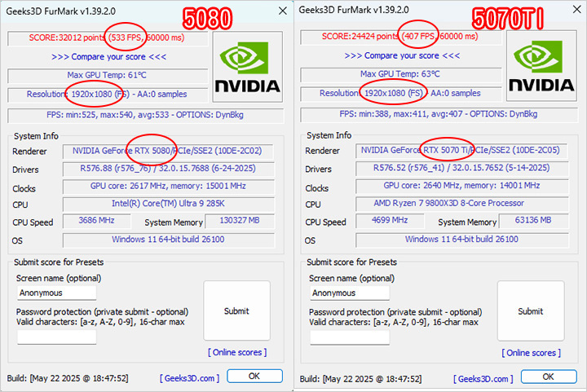Click the Max GPU Temp: 61°C field
The image size is (587, 392).
[x=108, y=75]
